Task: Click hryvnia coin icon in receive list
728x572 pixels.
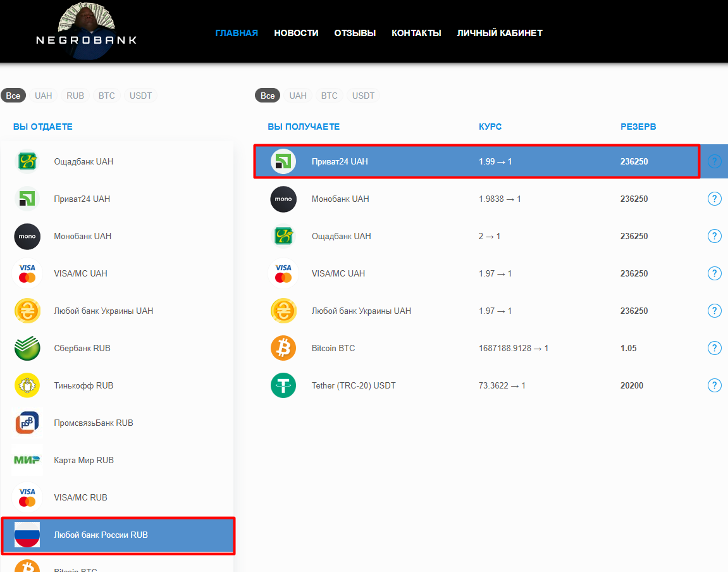Action: coord(283,311)
